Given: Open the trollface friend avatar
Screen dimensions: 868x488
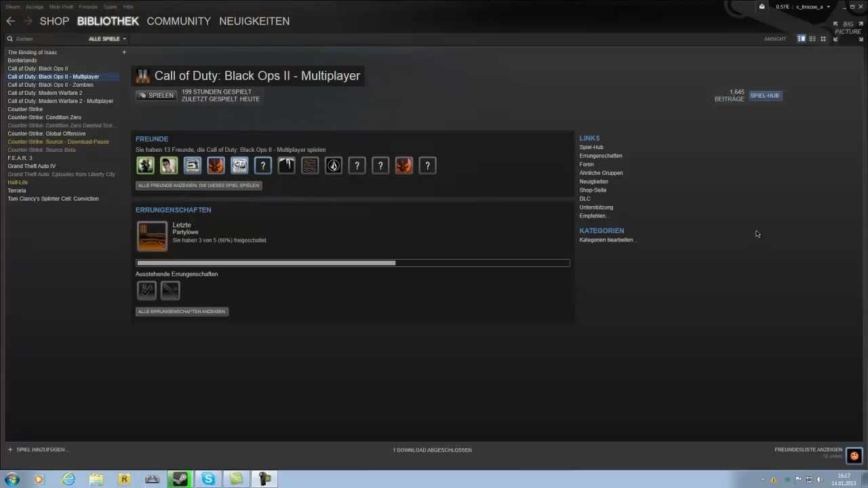Looking at the screenshot, I should 239,165.
